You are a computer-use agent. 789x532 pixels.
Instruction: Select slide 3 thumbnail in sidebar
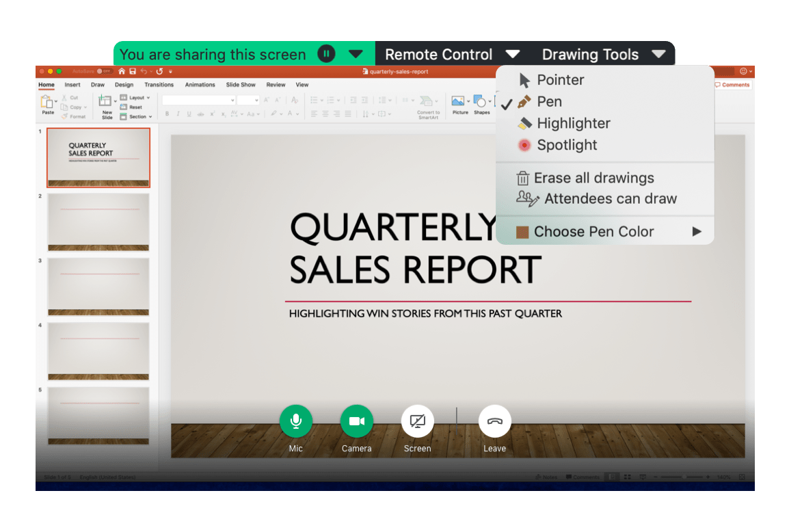click(98, 286)
